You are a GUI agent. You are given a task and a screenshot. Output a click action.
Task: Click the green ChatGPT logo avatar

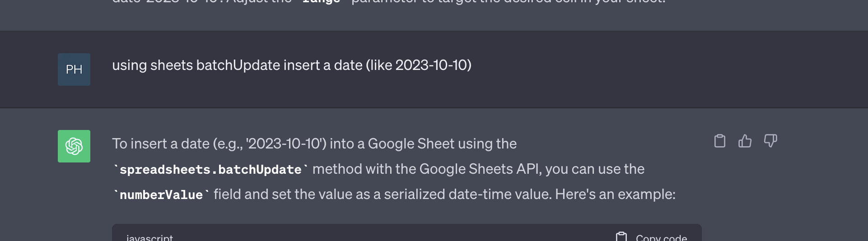tap(74, 146)
